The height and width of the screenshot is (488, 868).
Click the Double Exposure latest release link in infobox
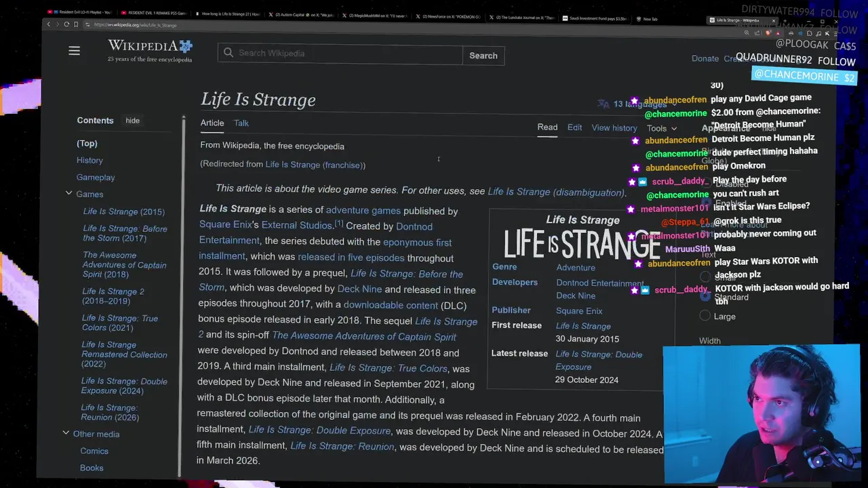[599, 361]
